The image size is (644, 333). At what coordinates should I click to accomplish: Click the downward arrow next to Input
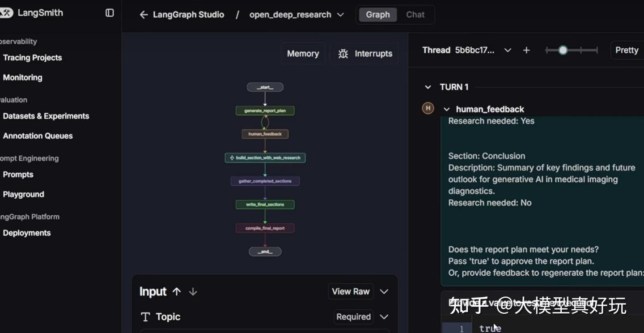(192, 291)
